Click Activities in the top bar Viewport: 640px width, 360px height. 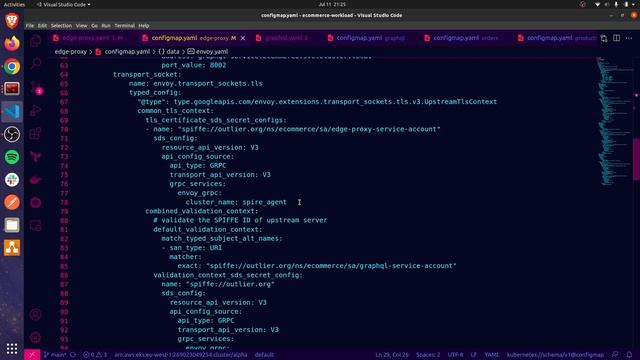tap(14, 4)
